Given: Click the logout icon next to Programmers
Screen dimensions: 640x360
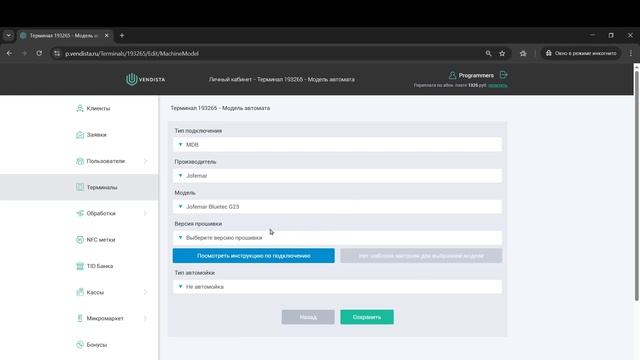Looking at the screenshot, I should coord(504,75).
